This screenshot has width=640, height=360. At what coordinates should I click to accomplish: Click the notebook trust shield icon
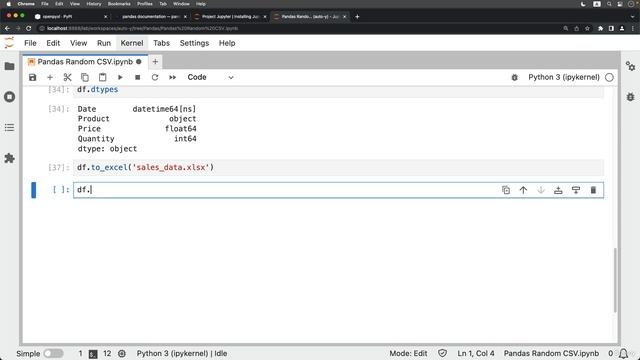[442, 353]
